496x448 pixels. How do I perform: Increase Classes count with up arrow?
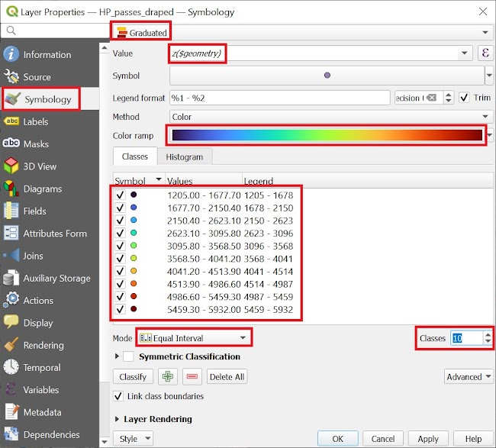(488, 335)
